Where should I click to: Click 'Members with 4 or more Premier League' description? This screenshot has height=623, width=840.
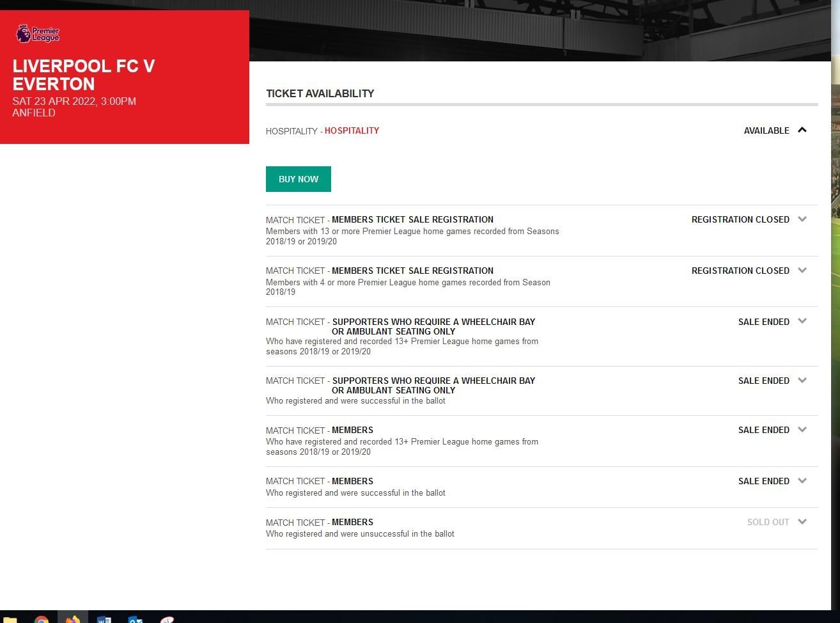[x=408, y=287]
